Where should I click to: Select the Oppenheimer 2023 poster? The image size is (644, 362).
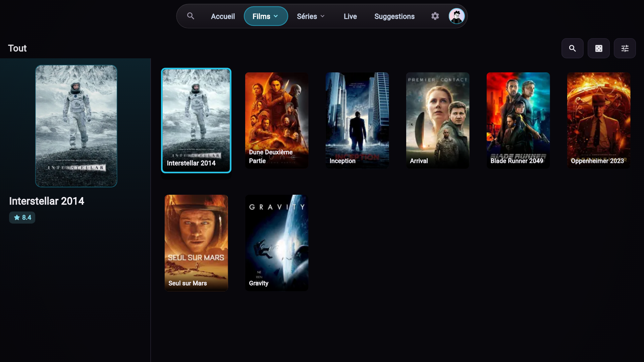(599, 120)
